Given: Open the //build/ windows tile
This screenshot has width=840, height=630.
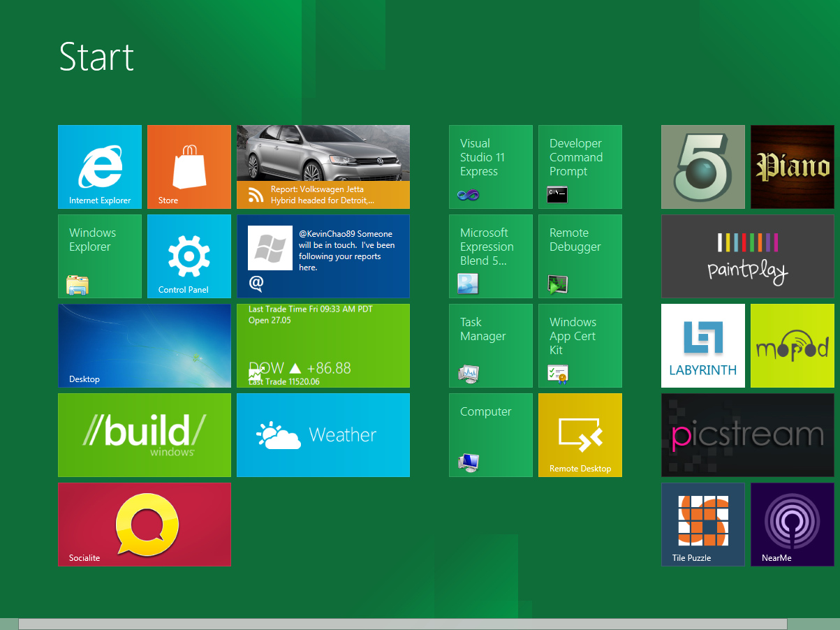Looking at the screenshot, I should pyautogui.click(x=145, y=435).
